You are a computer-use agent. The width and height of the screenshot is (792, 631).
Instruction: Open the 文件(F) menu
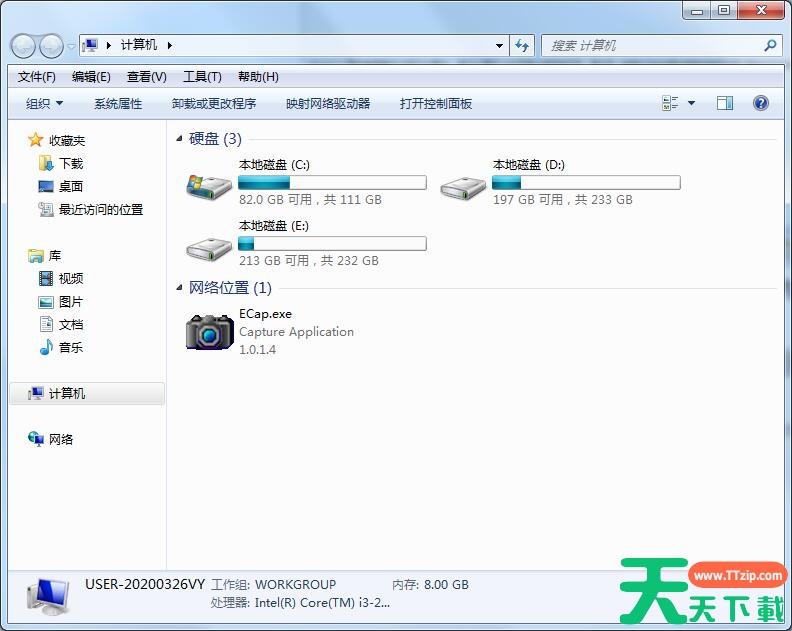click(36, 77)
